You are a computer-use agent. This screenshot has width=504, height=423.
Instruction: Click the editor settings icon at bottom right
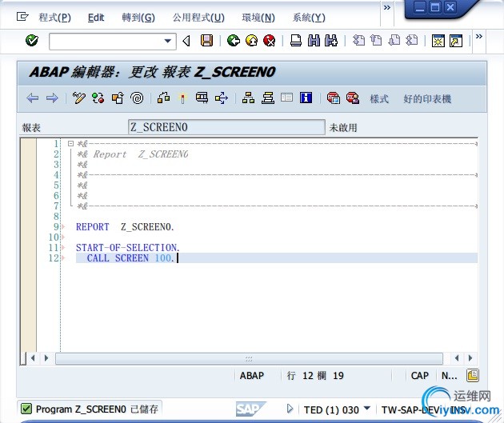point(473,375)
